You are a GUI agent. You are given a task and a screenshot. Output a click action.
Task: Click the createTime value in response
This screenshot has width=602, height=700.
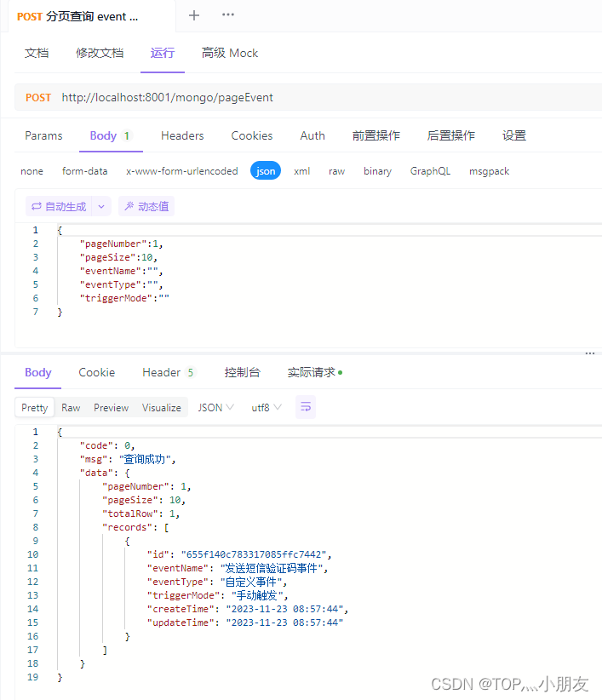pyautogui.click(x=284, y=610)
